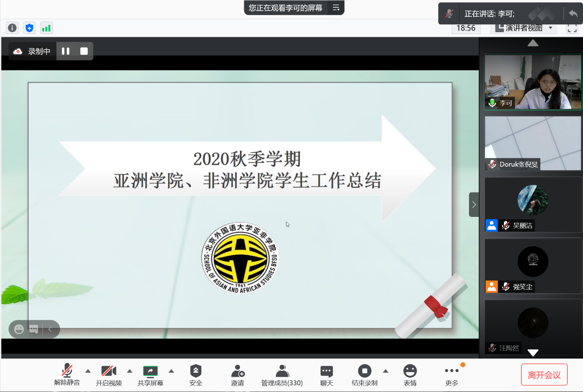Open the Security (安全) options
The height and width of the screenshot is (392, 583).
[x=196, y=375]
